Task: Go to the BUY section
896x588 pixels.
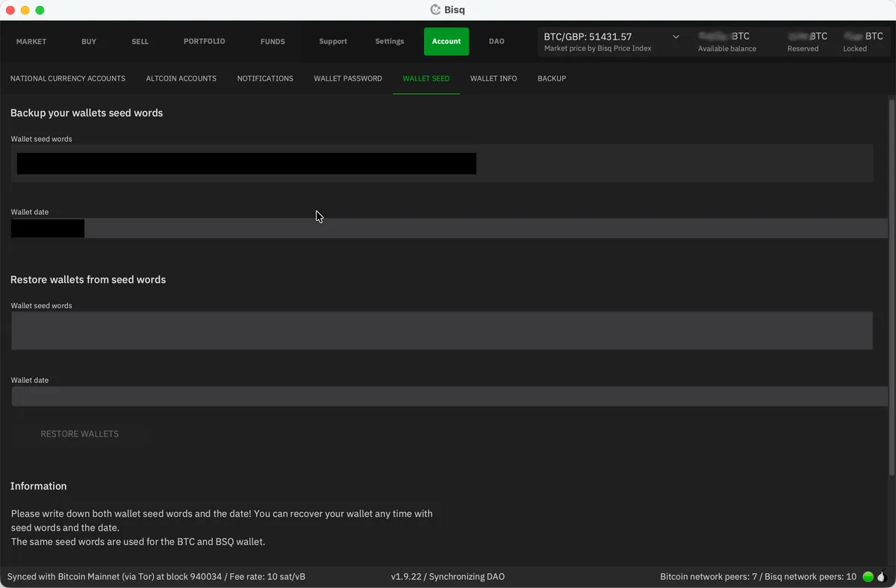Action: [89, 42]
